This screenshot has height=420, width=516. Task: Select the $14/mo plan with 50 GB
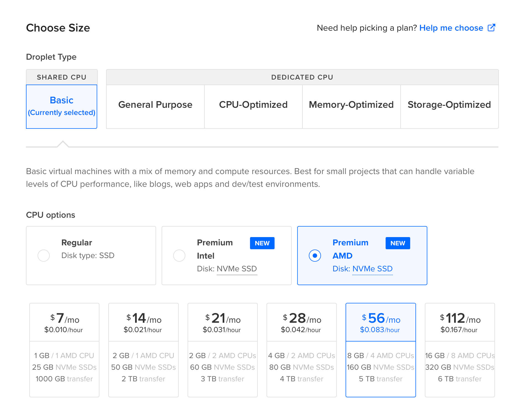[x=143, y=350]
